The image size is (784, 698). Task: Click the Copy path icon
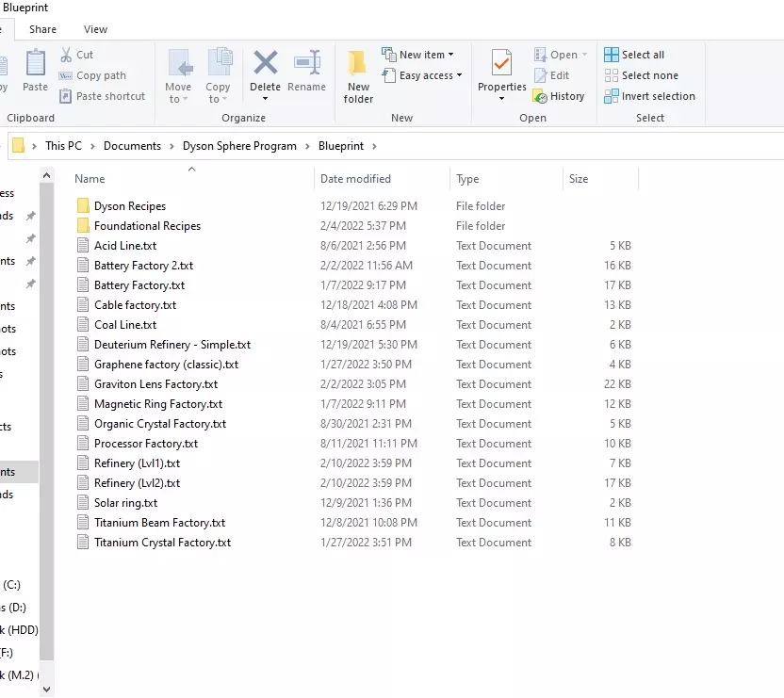66,75
